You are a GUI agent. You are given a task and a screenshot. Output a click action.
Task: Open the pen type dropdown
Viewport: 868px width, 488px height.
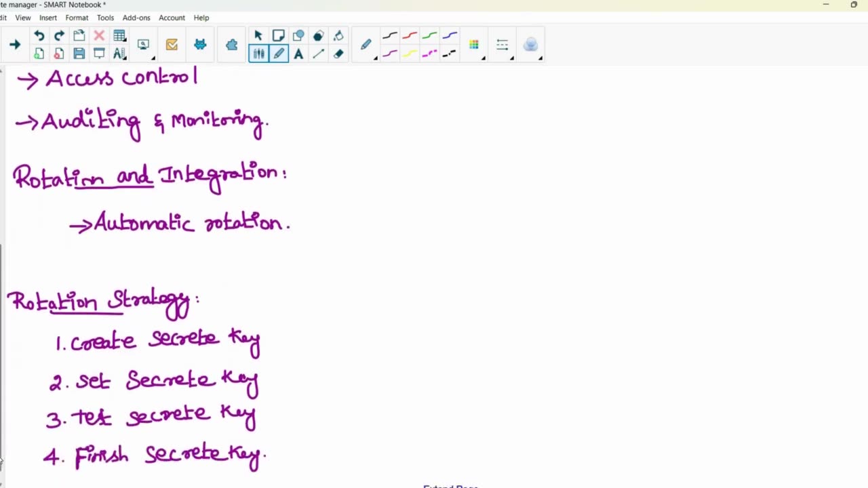(366, 45)
